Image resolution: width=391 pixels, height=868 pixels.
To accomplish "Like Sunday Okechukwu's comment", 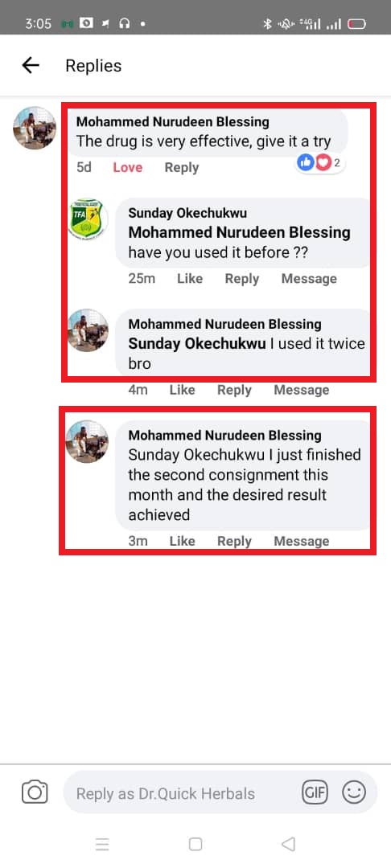I will (189, 278).
